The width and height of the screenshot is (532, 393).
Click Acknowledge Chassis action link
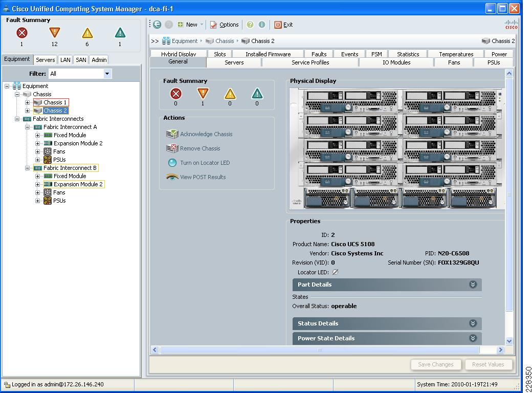[206, 134]
